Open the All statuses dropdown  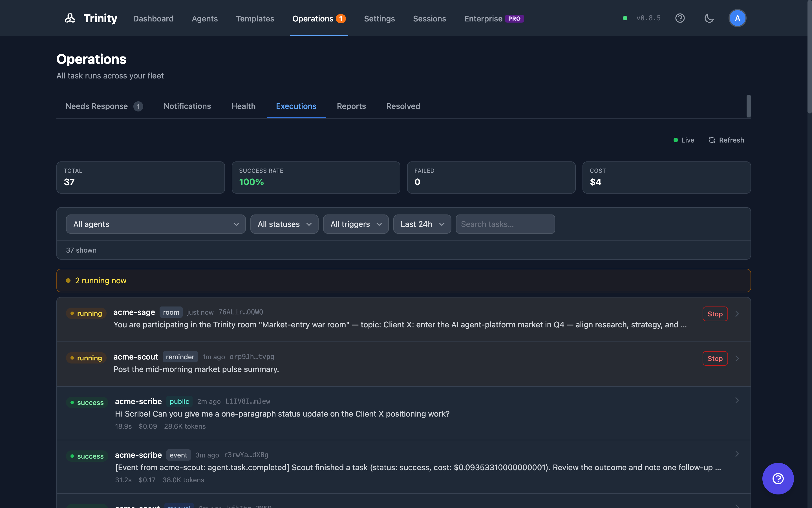284,224
